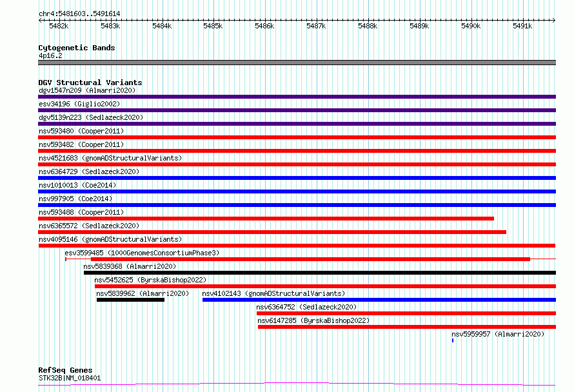Click the short black nsv5839962 bar

click(131, 300)
